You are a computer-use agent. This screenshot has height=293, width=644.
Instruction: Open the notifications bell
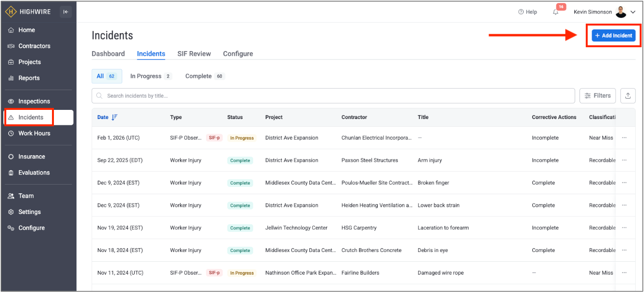pos(556,12)
